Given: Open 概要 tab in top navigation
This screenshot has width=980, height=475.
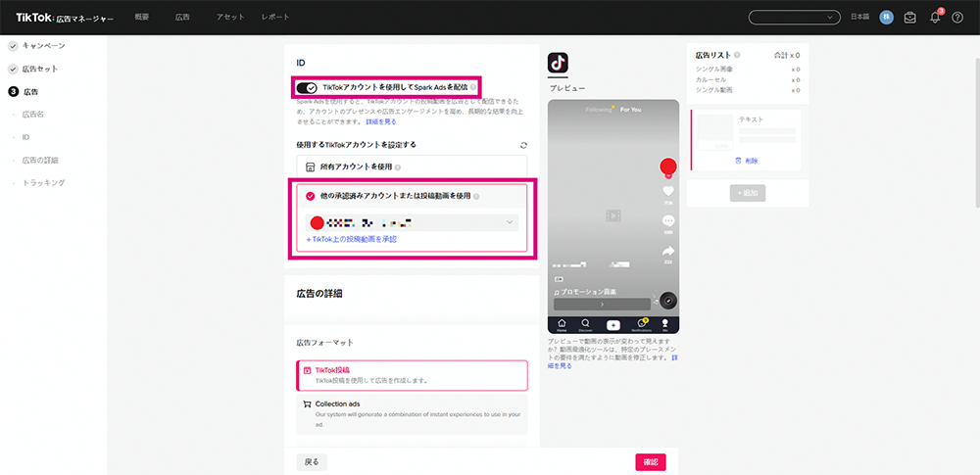Looking at the screenshot, I should [x=142, y=18].
